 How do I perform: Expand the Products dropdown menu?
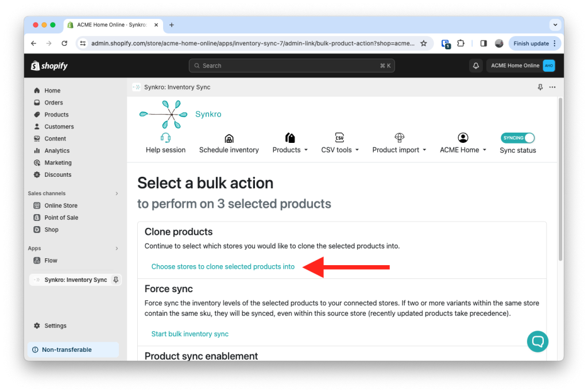pos(290,150)
